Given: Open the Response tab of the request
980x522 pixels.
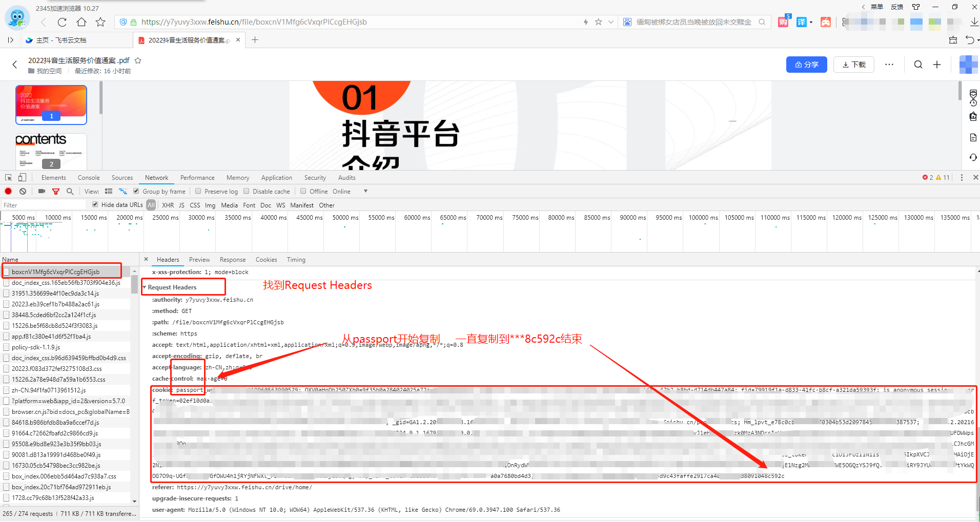Looking at the screenshot, I should [x=232, y=260].
